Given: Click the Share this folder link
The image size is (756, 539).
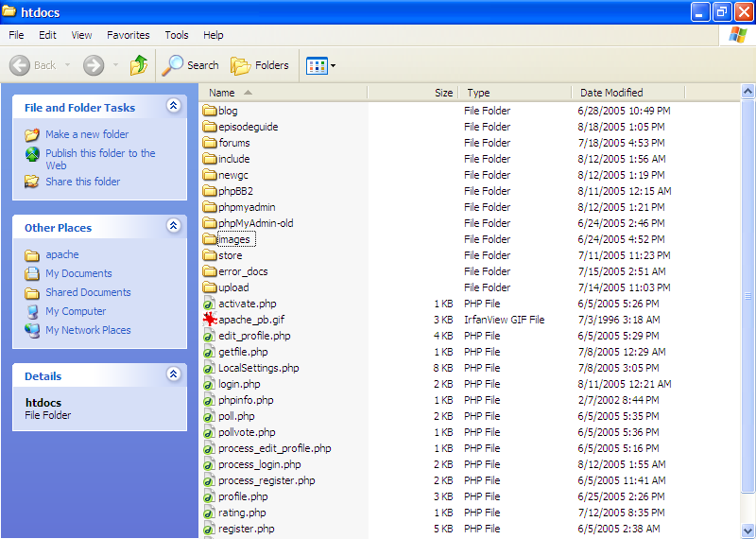Looking at the screenshot, I should pos(82,182).
